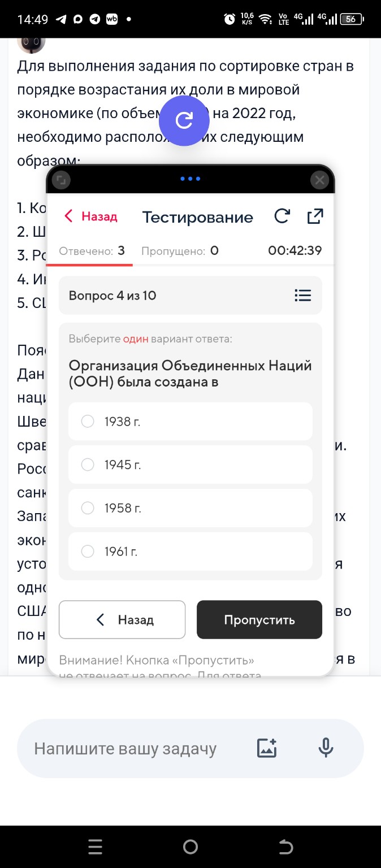
Task: Open the question list icon
Action: coord(303,295)
